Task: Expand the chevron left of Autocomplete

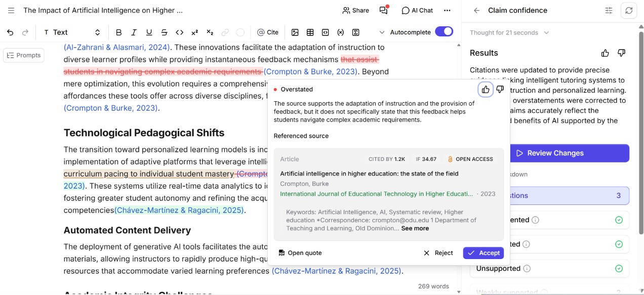Action: pos(382,32)
